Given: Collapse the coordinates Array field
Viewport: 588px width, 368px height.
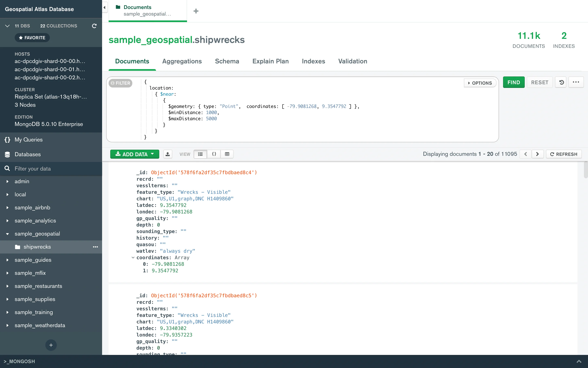Looking at the screenshot, I should [x=133, y=258].
